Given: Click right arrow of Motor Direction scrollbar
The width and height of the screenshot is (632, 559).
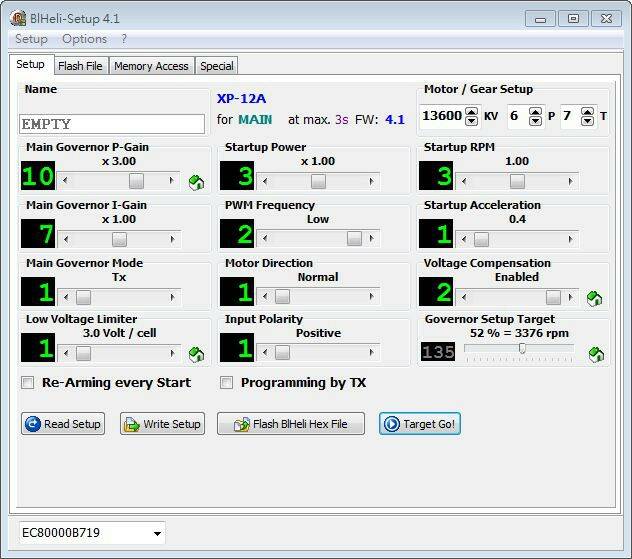Looking at the screenshot, I should coord(371,296).
